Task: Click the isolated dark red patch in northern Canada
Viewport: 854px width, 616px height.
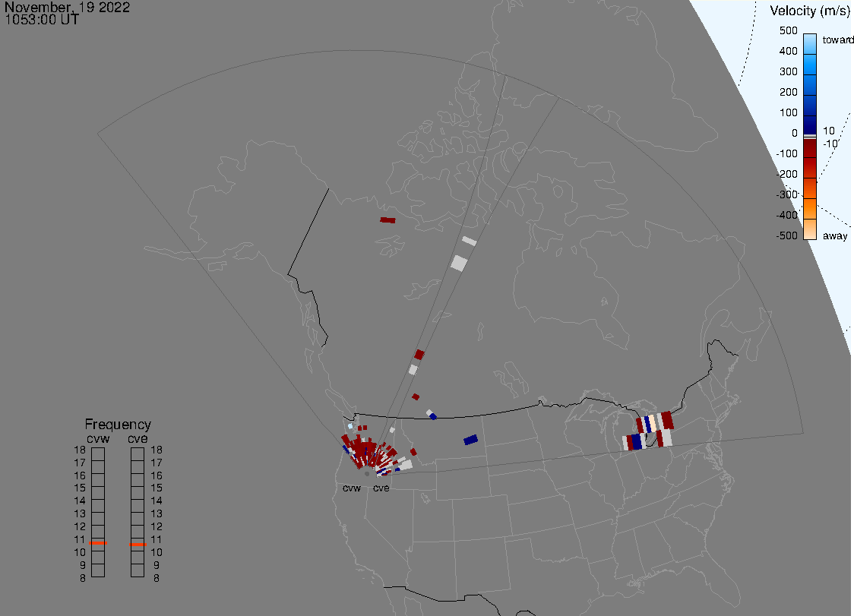Action: (387, 220)
